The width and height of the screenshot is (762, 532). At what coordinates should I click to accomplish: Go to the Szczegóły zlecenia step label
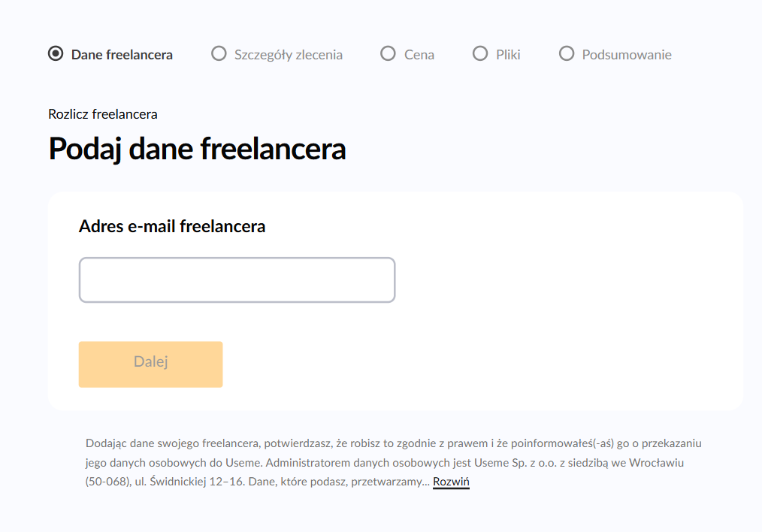click(x=288, y=55)
